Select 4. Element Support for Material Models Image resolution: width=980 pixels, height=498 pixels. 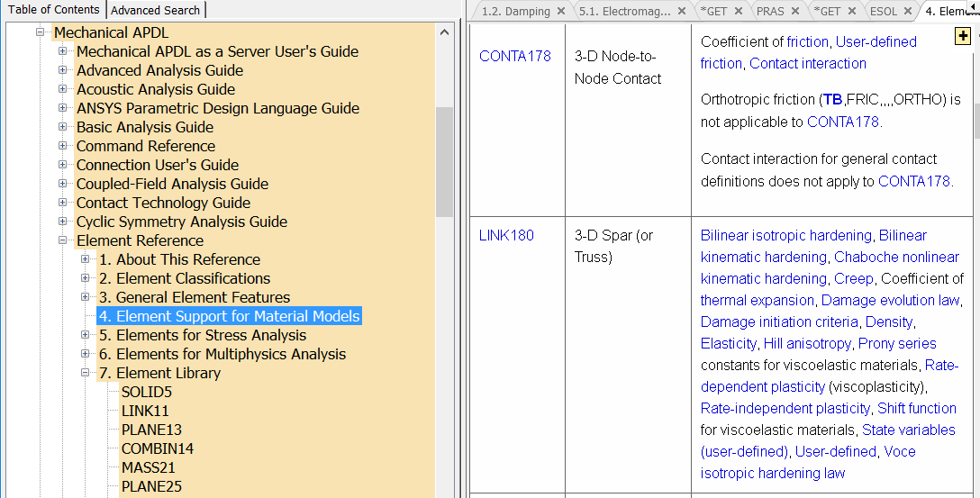tap(230, 316)
